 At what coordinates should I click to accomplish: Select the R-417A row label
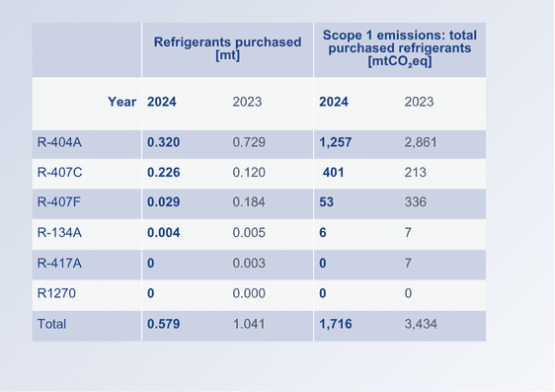pyautogui.click(x=59, y=264)
